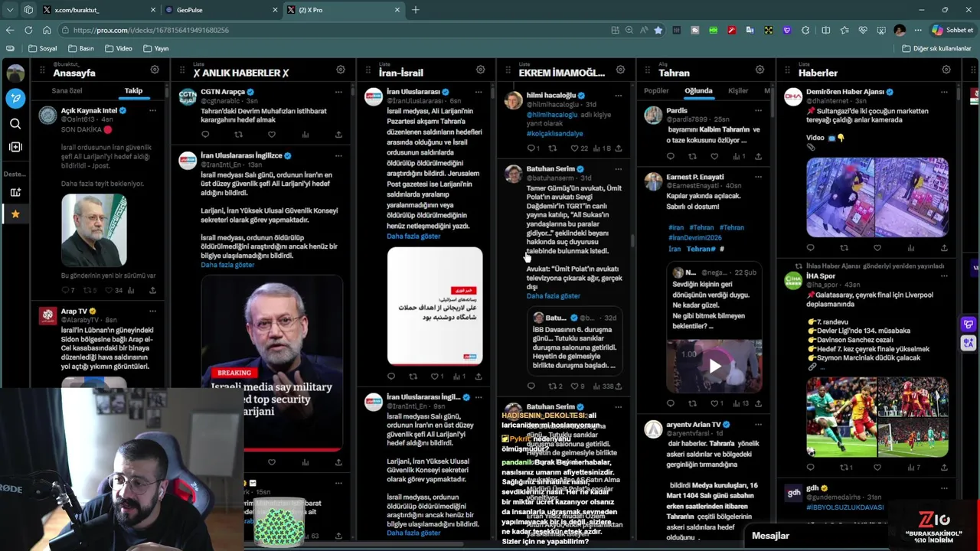The image size is (980, 551).
Task: Repost the CGTN Arapça post
Action: point(238,135)
